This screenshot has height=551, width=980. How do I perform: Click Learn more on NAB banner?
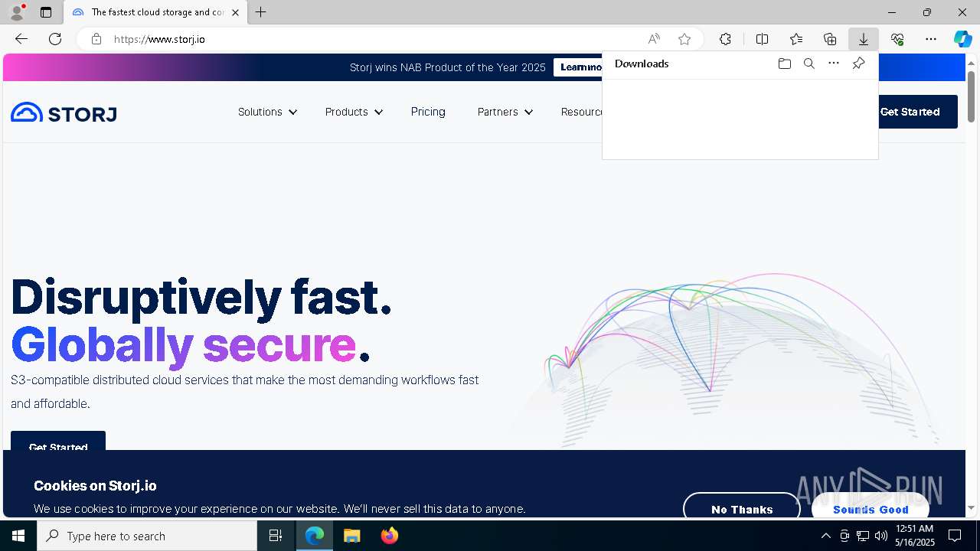point(579,67)
